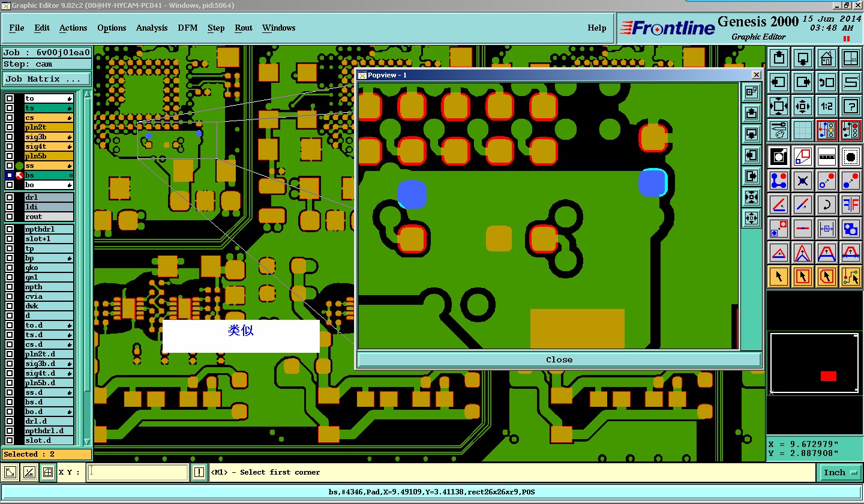Viewport: 864px width, 504px height.
Task: Click the zoom out icon in right toolbar
Action: tap(803, 106)
